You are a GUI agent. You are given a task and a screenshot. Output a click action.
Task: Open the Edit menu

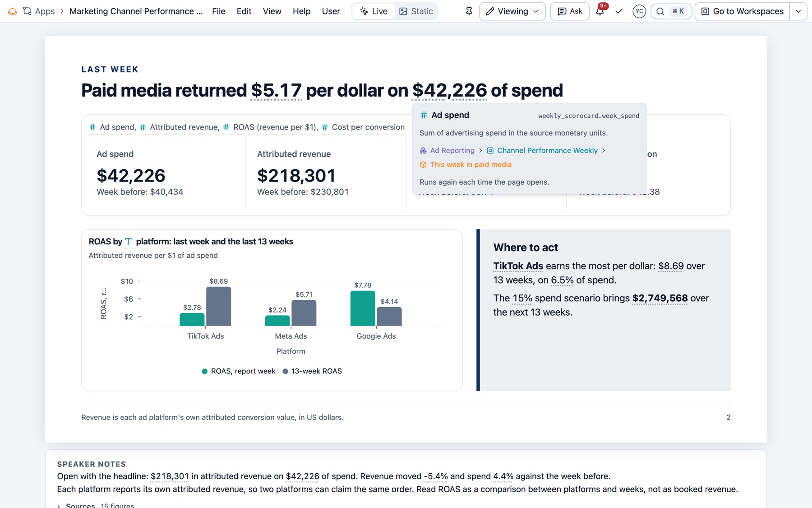pos(244,11)
